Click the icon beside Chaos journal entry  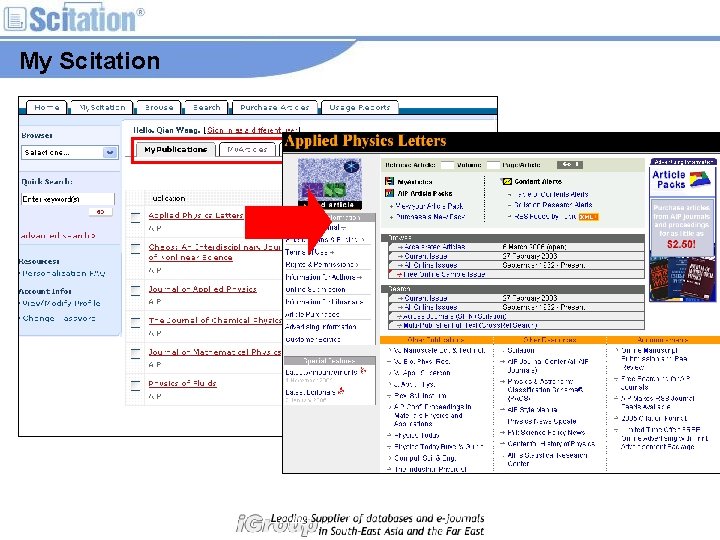tap(135, 248)
